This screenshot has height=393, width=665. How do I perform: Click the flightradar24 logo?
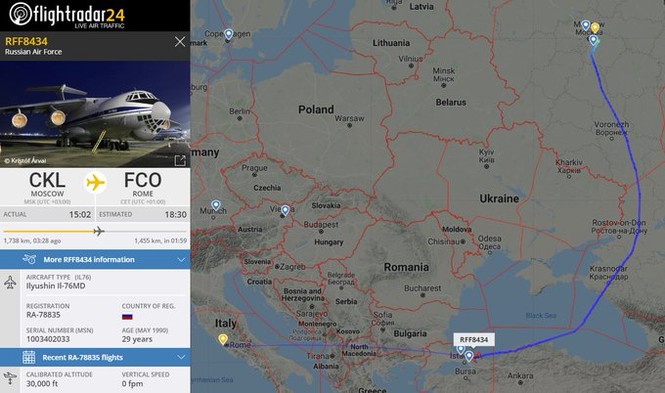click(67, 15)
